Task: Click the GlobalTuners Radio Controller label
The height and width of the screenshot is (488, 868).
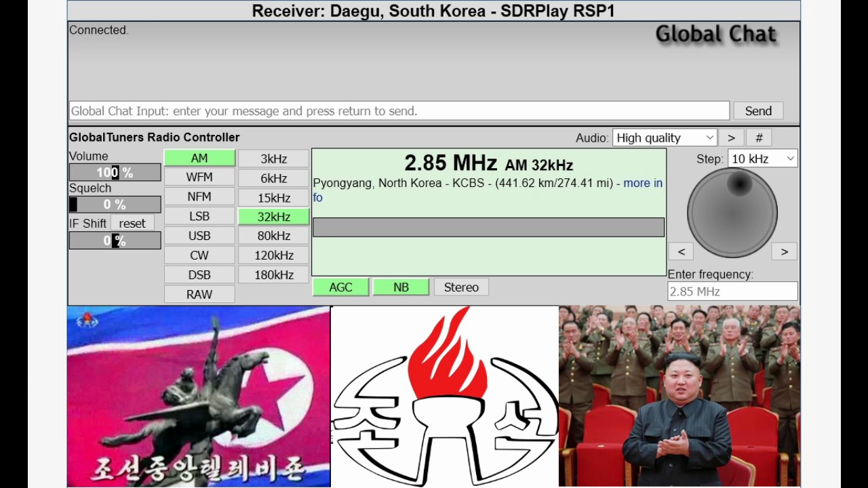Action: (x=155, y=137)
